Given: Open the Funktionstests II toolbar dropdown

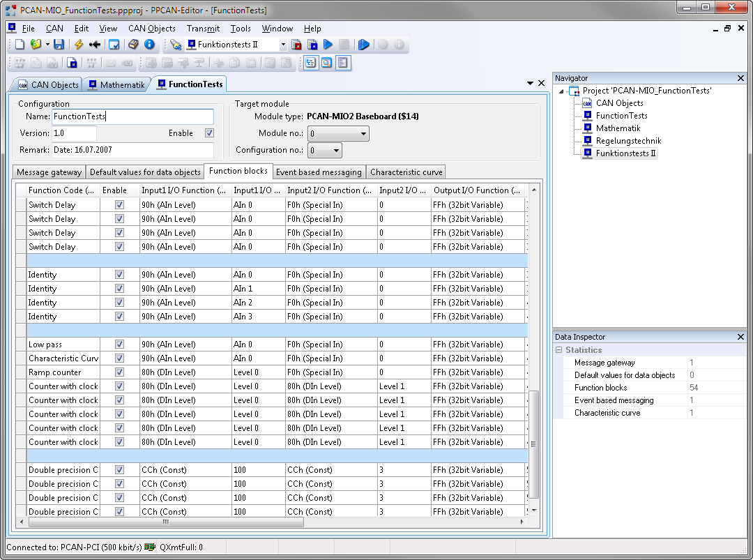Looking at the screenshot, I should tap(283, 45).
